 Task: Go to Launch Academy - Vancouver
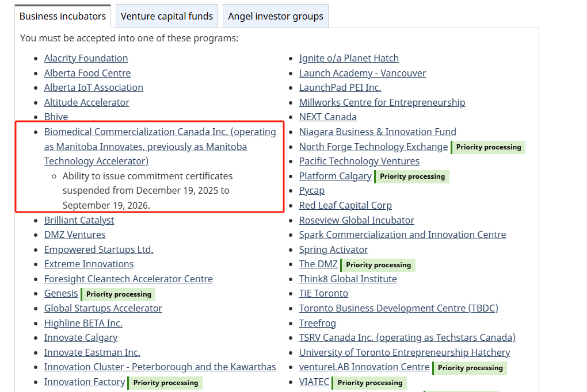(363, 73)
